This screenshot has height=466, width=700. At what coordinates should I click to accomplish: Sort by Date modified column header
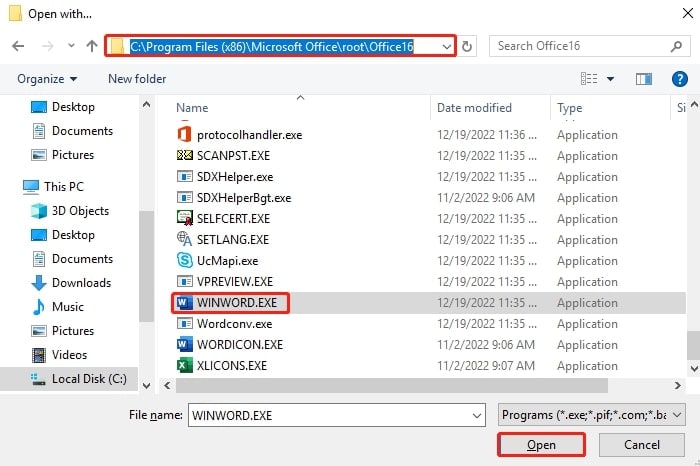click(x=474, y=108)
